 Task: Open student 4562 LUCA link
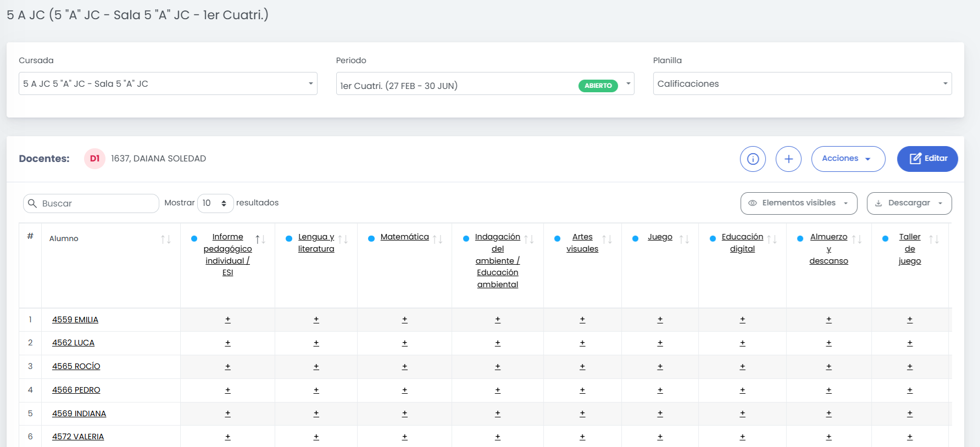click(x=74, y=343)
